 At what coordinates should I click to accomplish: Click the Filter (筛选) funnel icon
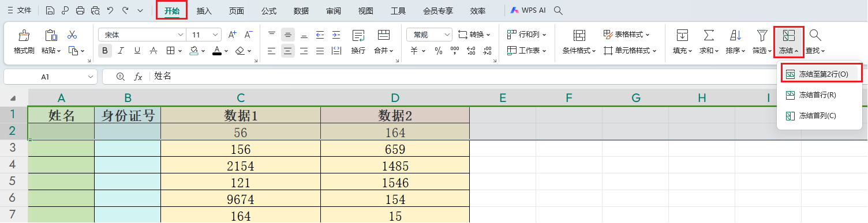(x=762, y=36)
